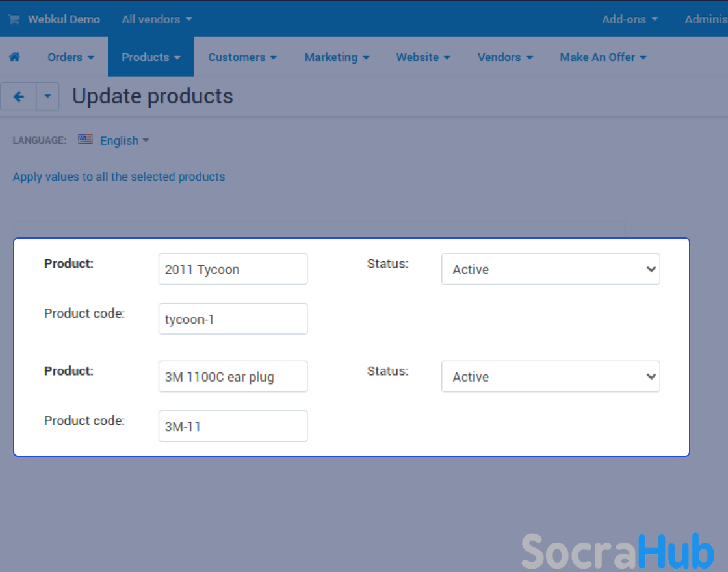Click the tycoon-1 product code field
Viewport: 728px width, 572px height.
tap(233, 319)
